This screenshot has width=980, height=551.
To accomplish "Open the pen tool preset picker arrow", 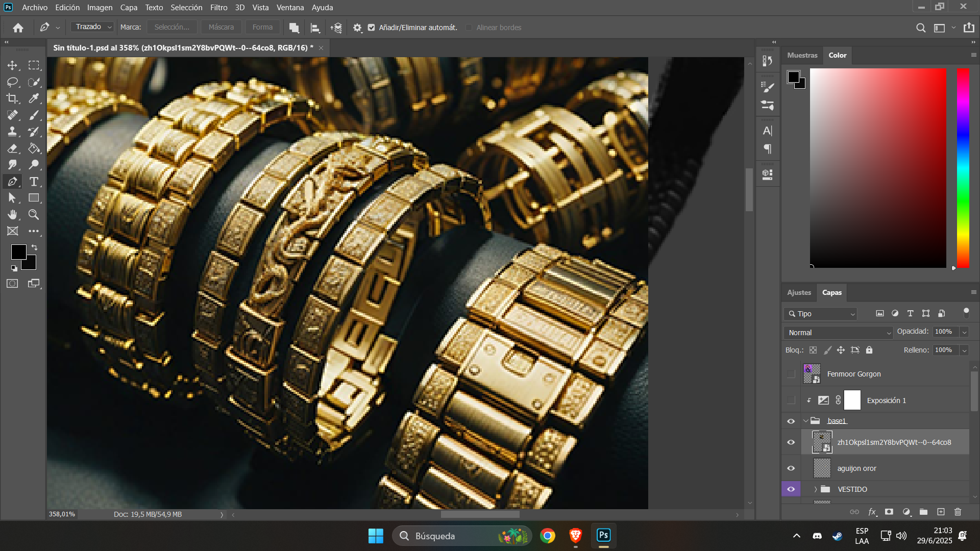I will (58, 28).
